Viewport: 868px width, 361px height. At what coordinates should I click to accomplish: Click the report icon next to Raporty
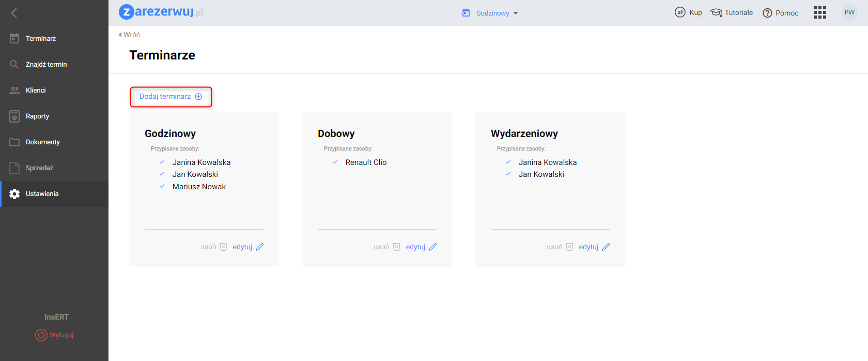(x=14, y=116)
